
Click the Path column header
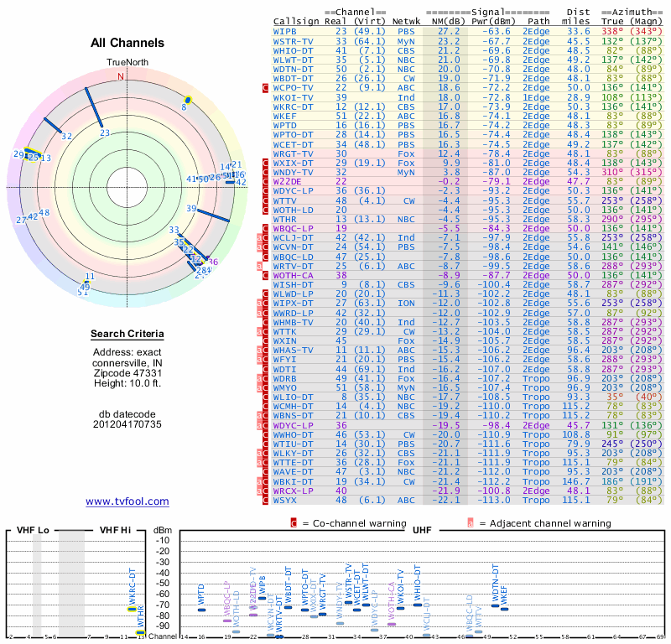click(538, 22)
